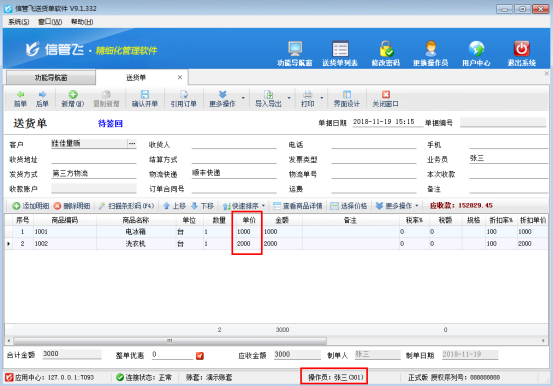Viewport: 553px width, 386px height.
Task: Click the 引用订单 toolbar icon
Action: pyautogui.click(x=184, y=94)
